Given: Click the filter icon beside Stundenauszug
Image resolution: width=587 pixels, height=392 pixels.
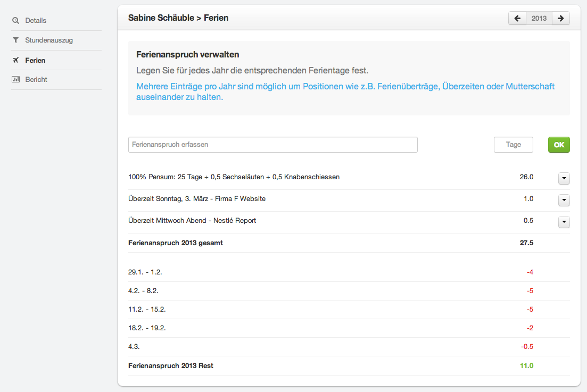Looking at the screenshot, I should [15, 40].
